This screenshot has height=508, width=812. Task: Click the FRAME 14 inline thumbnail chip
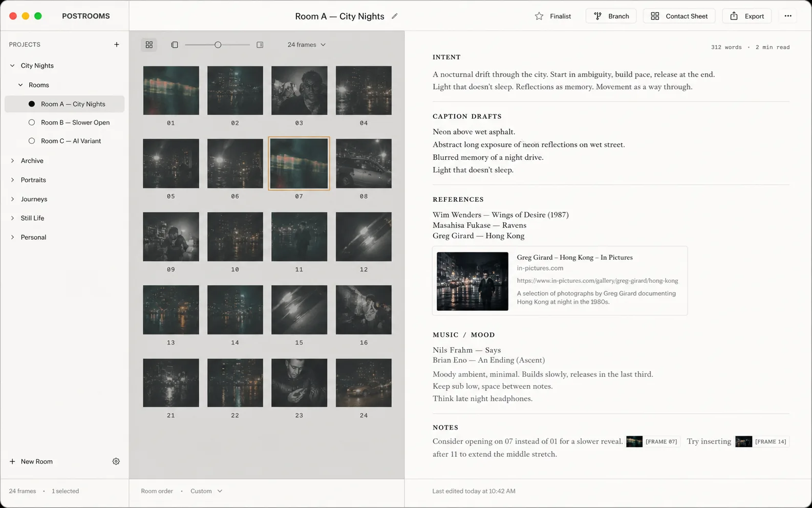(762, 441)
